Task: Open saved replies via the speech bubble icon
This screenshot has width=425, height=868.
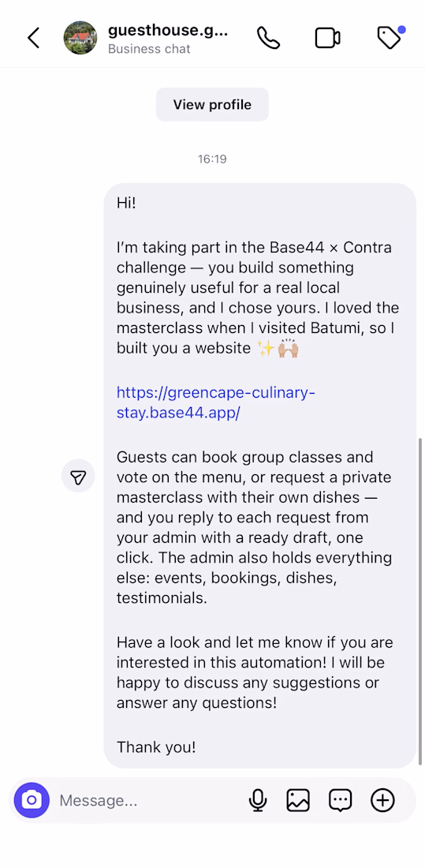Action: pyautogui.click(x=341, y=800)
